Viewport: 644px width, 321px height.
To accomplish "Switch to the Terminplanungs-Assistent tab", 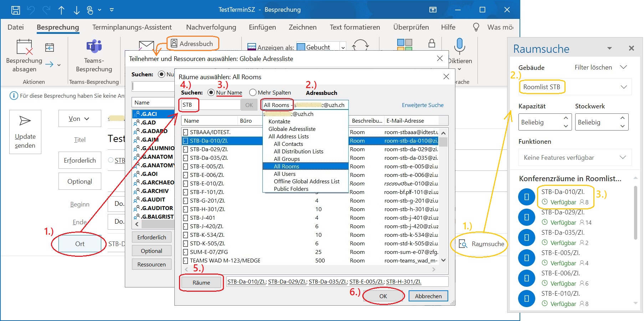I will click(x=132, y=27).
